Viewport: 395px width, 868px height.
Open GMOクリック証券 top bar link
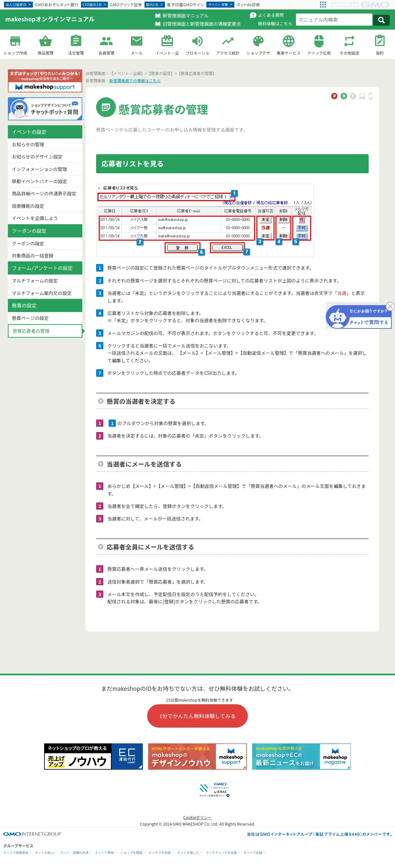point(126,5)
